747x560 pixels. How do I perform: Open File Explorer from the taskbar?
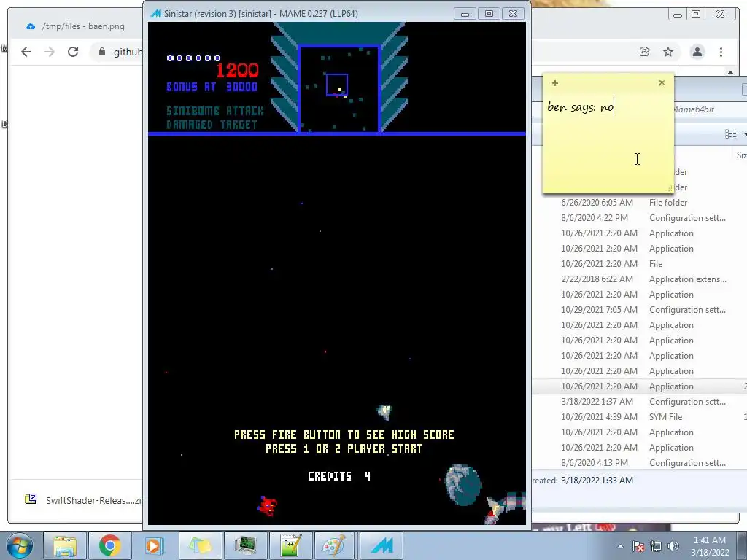click(65, 545)
